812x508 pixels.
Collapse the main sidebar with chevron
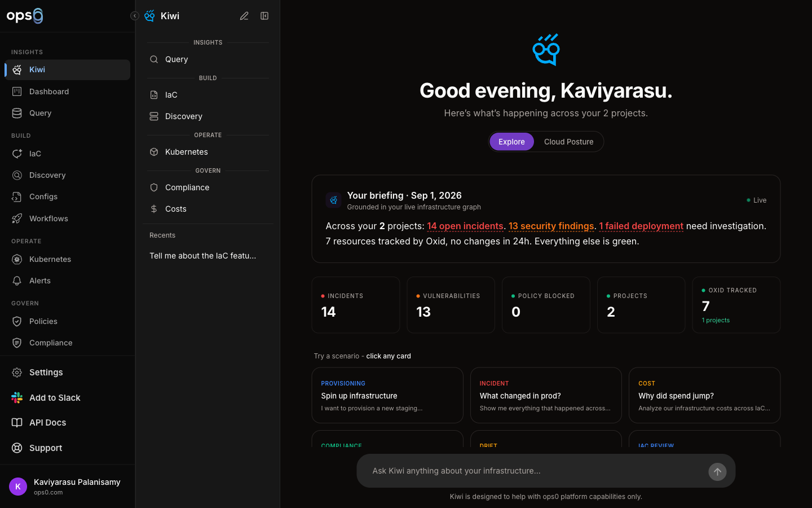[x=134, y=16]
